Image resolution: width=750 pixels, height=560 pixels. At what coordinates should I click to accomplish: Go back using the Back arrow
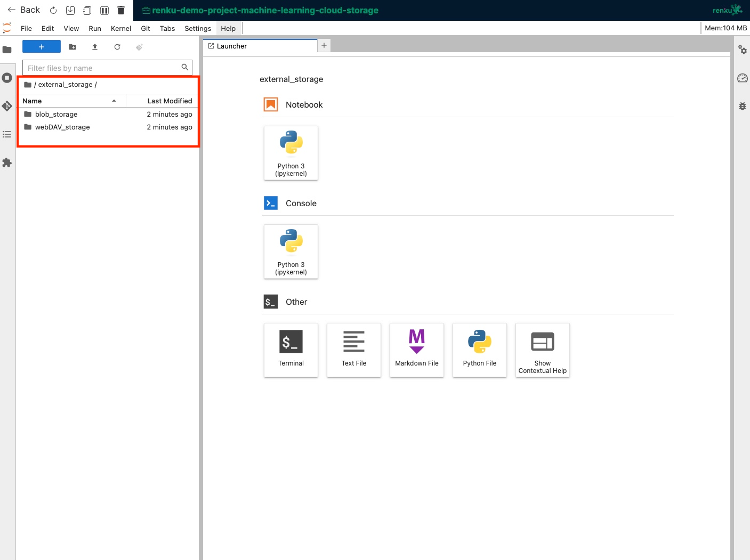tap(23, 10)
